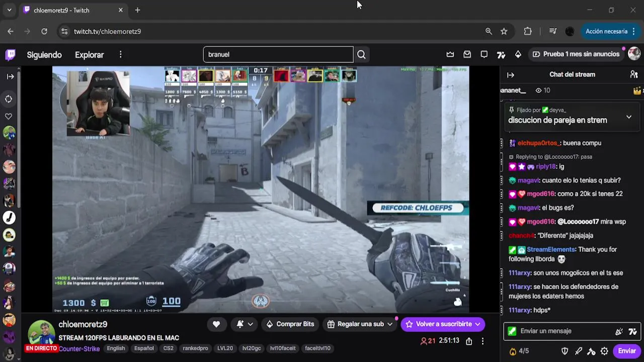The width and height of the screenshot is (644, 362).
Task: Open the zoom magnifier in address bar
Action: point(489,31)
